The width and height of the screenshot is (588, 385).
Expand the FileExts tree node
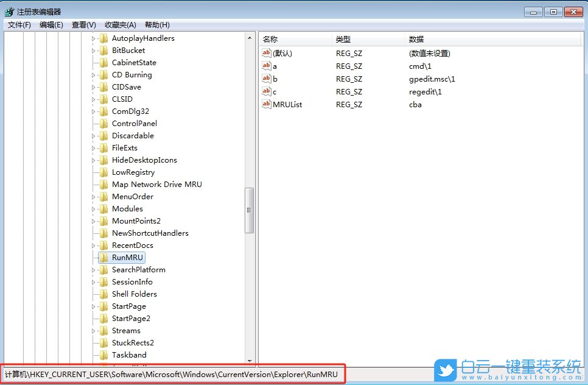click(x=93, y=147)
